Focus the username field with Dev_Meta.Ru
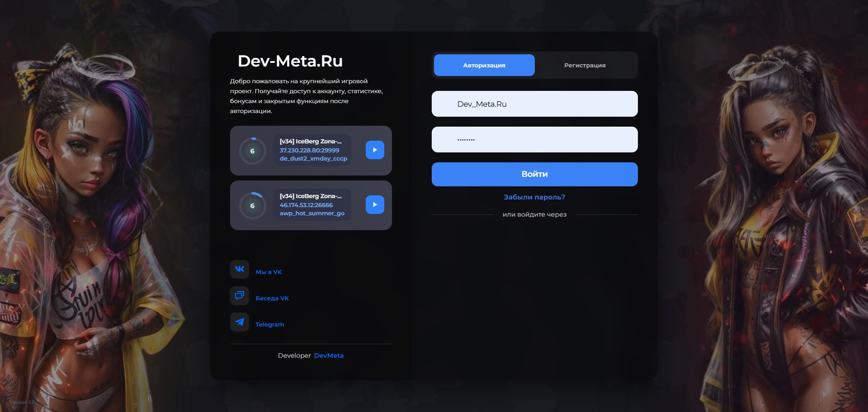This screenshot has width=868, height=412. coord(534,104)
